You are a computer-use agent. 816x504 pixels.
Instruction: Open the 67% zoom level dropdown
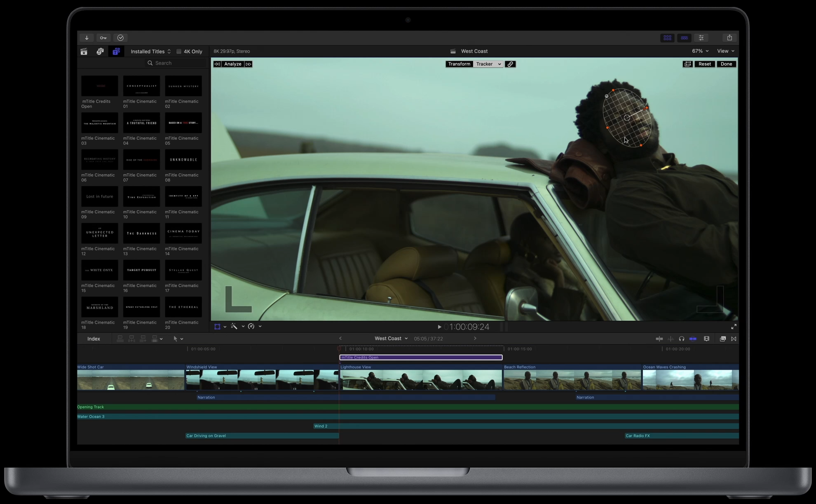[x=700, y=51]
